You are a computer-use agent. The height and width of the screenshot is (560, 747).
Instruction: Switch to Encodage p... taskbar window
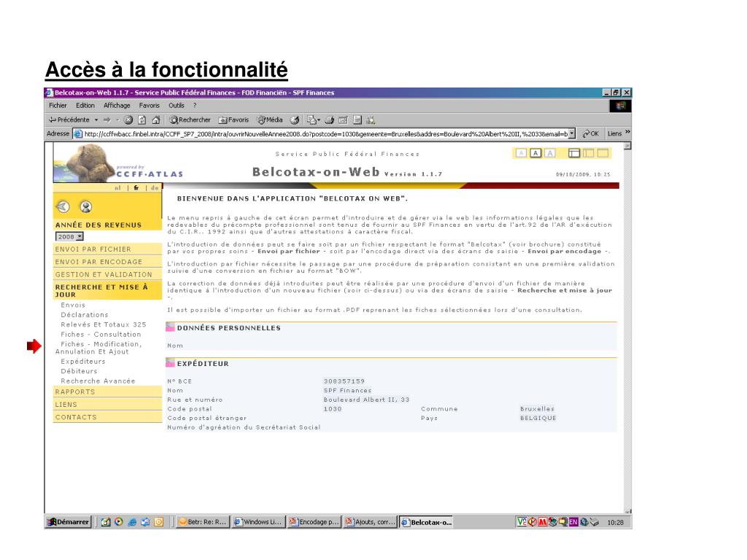pyautogui.click(x=314, y=522)
